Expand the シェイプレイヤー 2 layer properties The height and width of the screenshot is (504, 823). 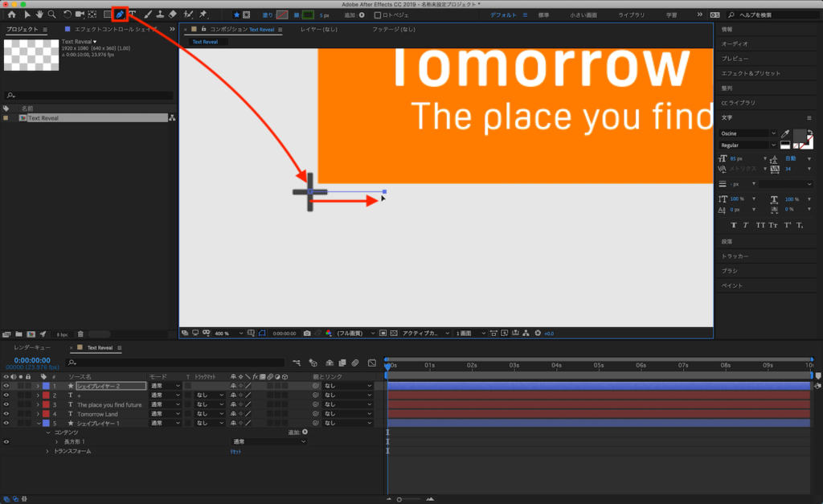tap(38, 386)
